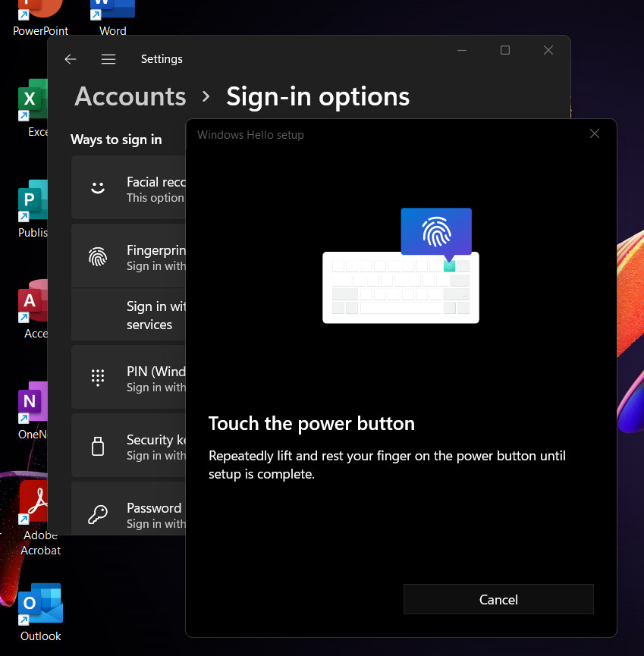Click the Settings back arrow
This screenshot has height=656, width=644.
(71, 59)
